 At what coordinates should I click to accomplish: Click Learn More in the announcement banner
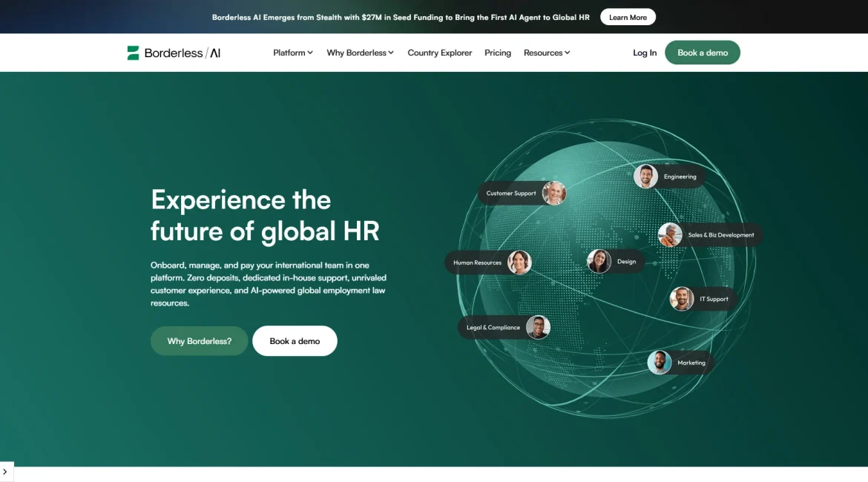coord(628,17)
